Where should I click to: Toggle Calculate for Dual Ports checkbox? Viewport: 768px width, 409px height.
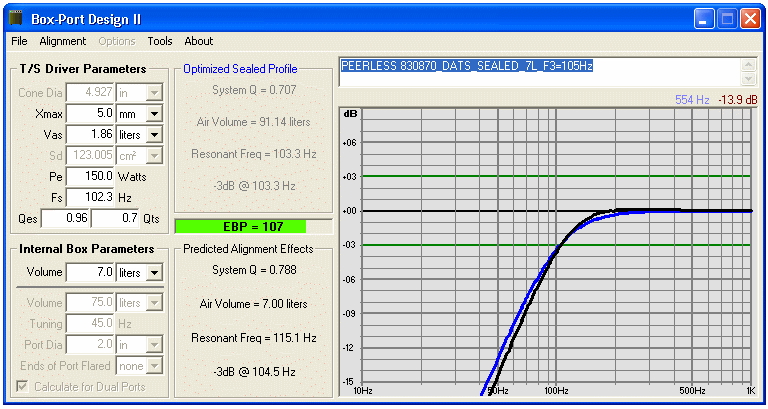(22, 386)
